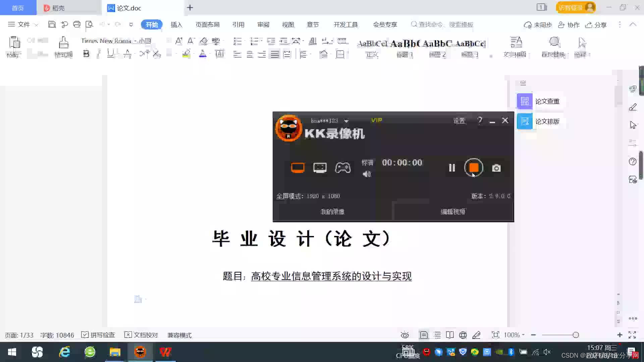
Task: Click the zoom slider handle
Action: (576, 335)
